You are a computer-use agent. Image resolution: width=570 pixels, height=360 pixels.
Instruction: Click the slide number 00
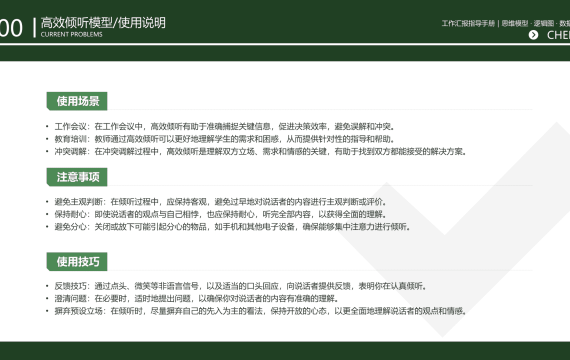point(11,28)
